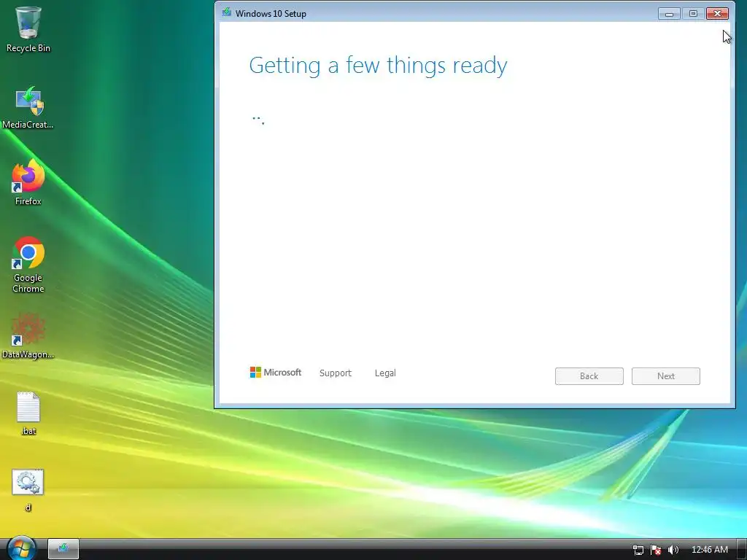Maximize the Windows 10 Setup window
747x560 pixels.
[x=693, y=14]
